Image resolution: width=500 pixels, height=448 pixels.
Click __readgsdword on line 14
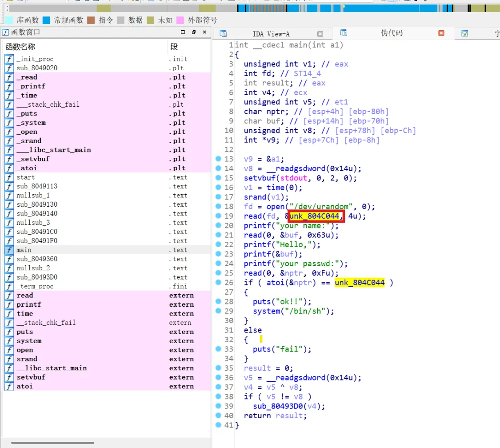pos(296,169)
